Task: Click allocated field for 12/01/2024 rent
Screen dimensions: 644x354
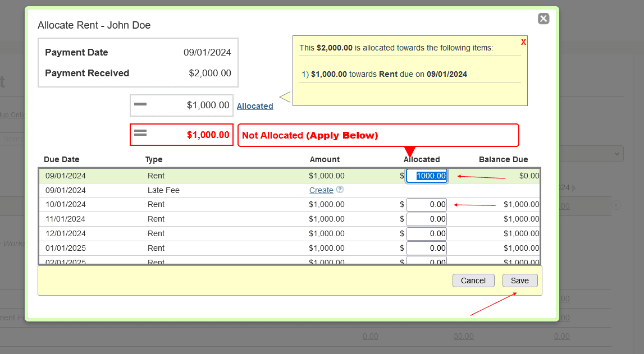Action: click(427, 233)
